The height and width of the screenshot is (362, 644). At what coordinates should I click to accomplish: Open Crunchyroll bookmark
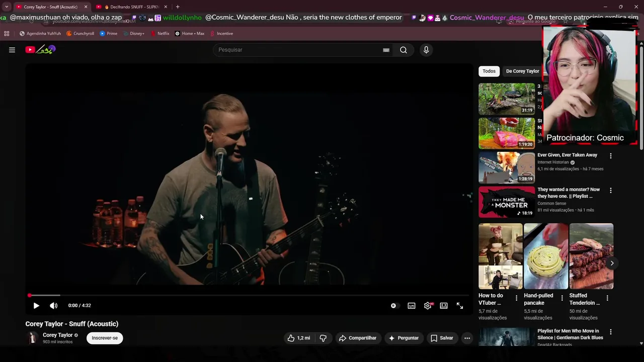pos(80,34)
